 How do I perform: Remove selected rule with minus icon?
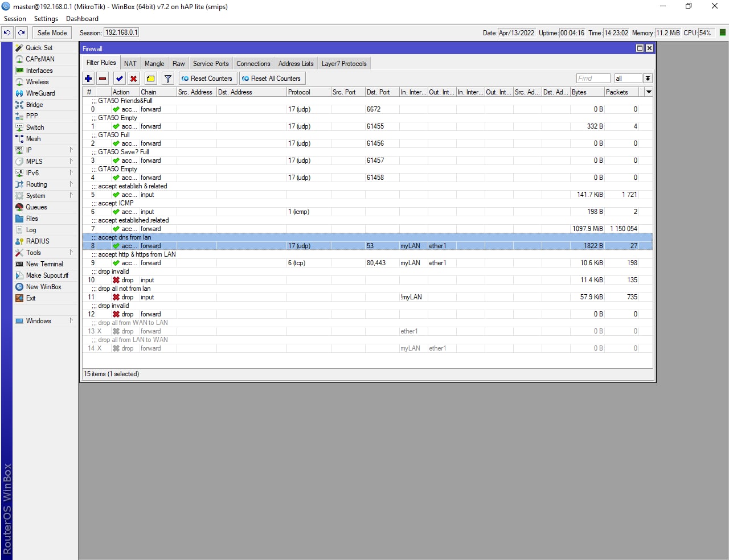(103, 79)
